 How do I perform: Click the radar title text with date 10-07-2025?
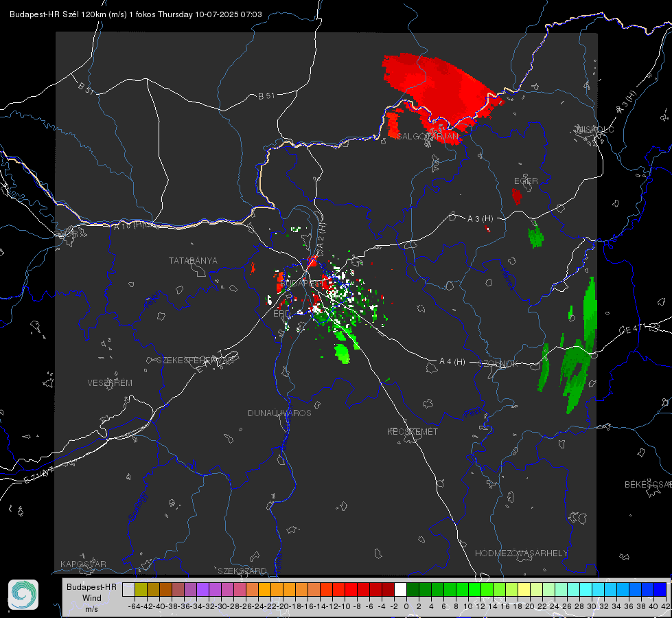coord(135,14)
